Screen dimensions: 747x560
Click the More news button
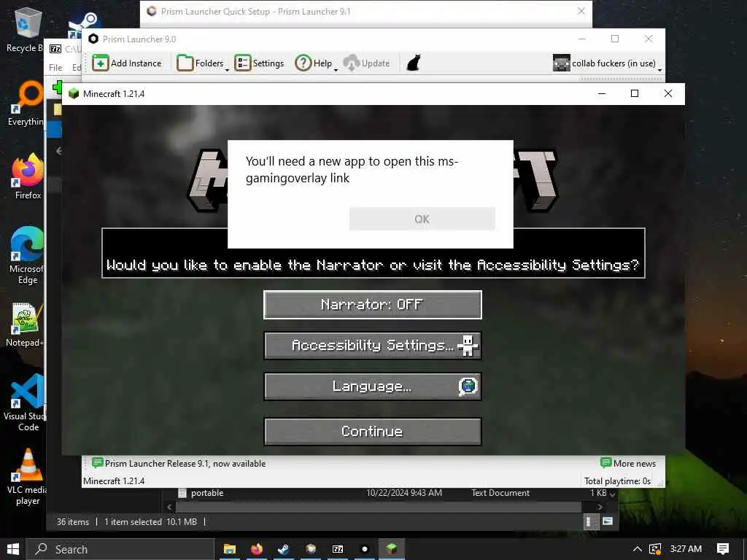click(x=628, y=463)
